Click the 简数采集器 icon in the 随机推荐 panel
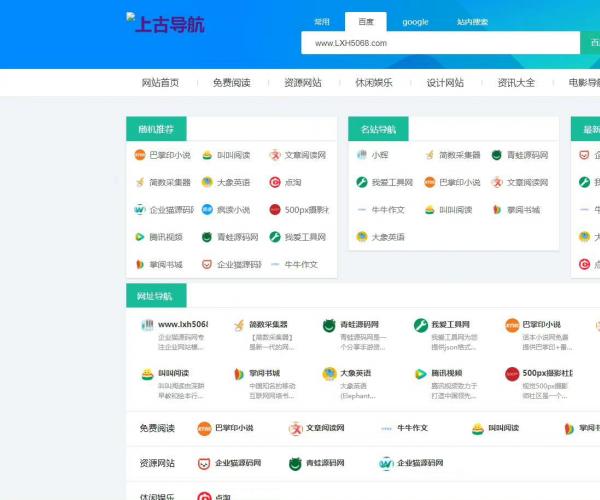Image resolution: width=600 pixels, height=500 pixels. [x=140, y=182]
